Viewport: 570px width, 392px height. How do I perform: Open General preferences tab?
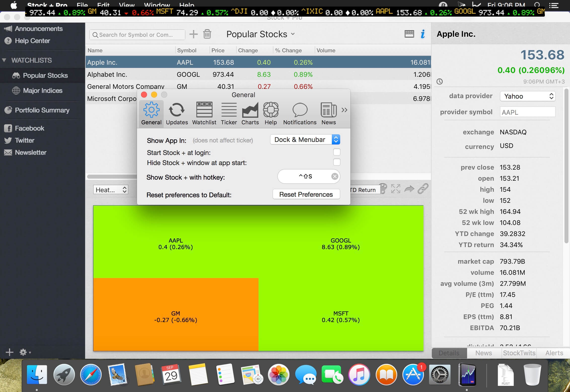[x=151, y=113]
